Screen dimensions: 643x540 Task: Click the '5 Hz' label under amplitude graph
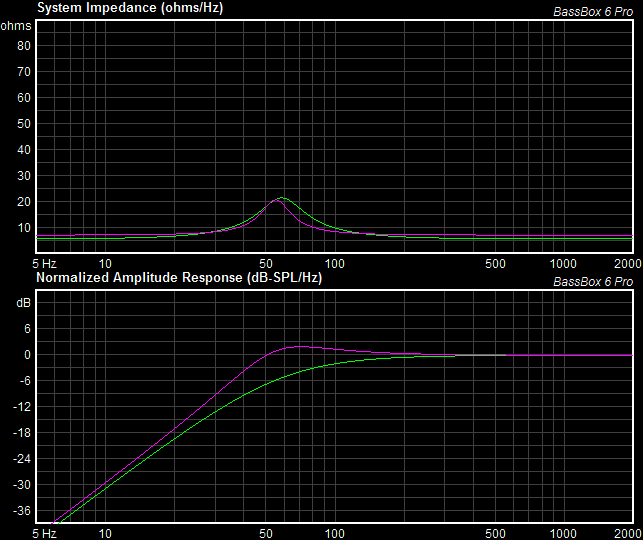[44, 534]
